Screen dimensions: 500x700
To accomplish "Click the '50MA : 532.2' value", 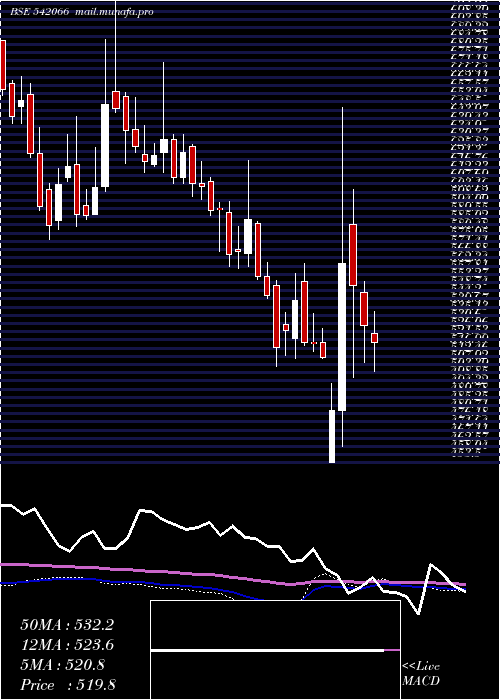I will tap(67, 625).
